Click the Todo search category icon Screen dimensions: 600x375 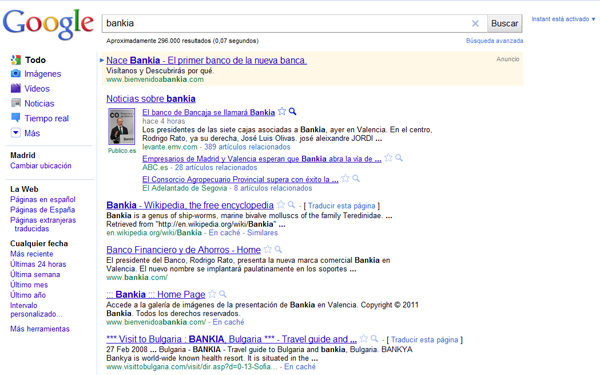coord(16,60)
